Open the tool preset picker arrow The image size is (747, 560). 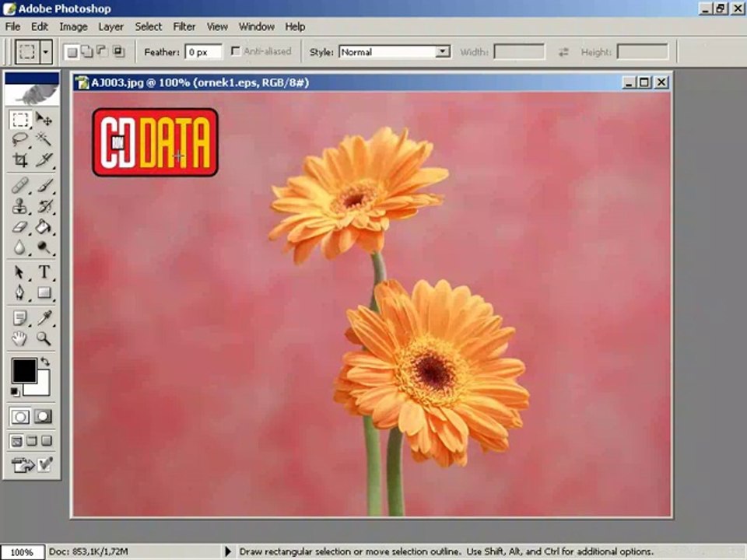pyautogui.click(x=46, y=51)
